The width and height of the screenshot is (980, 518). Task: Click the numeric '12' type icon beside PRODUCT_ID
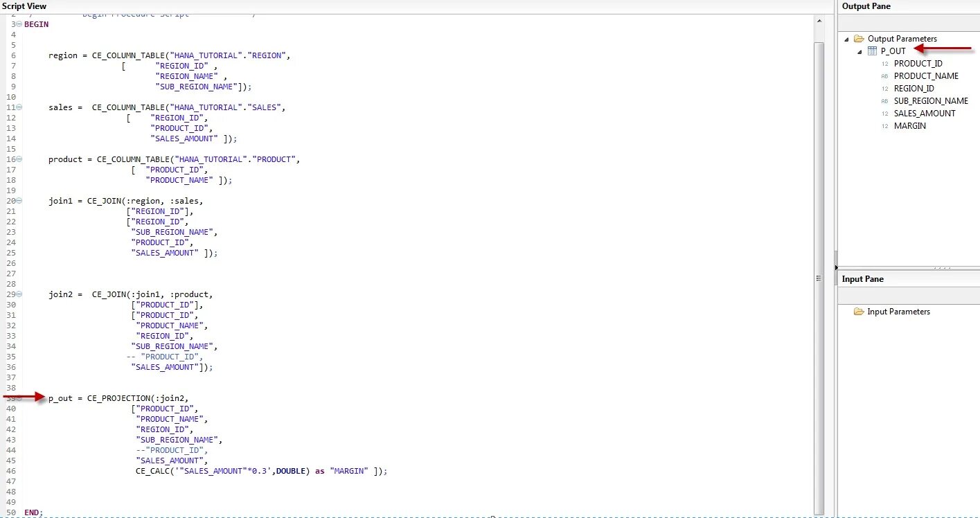pos(884,63)
